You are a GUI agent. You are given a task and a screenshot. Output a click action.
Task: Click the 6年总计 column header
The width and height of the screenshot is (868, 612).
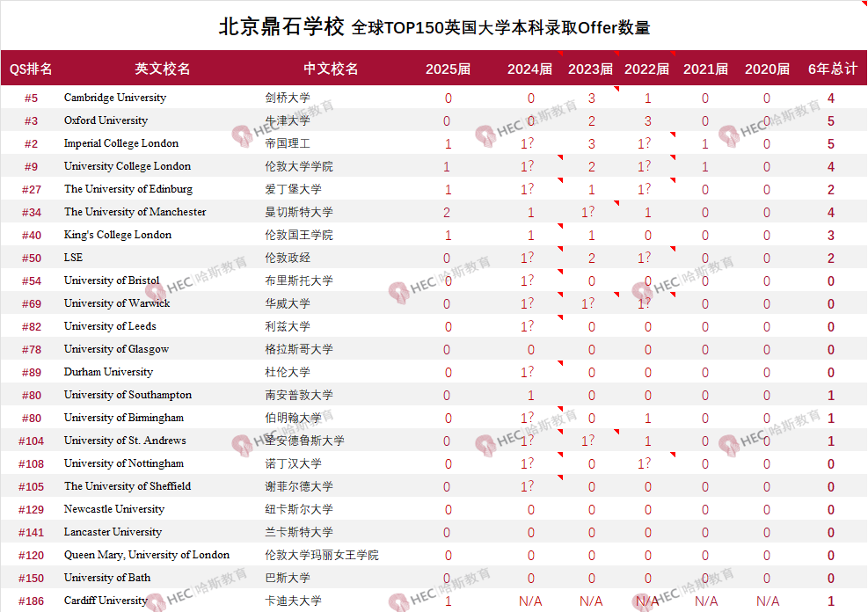[x=832, y=69]
